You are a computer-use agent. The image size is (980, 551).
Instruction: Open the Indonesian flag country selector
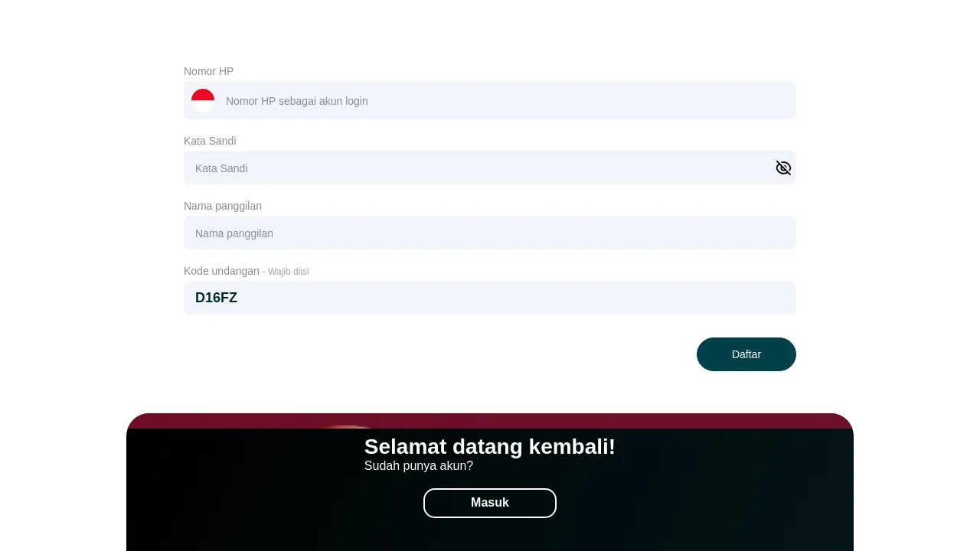point(203,100)
